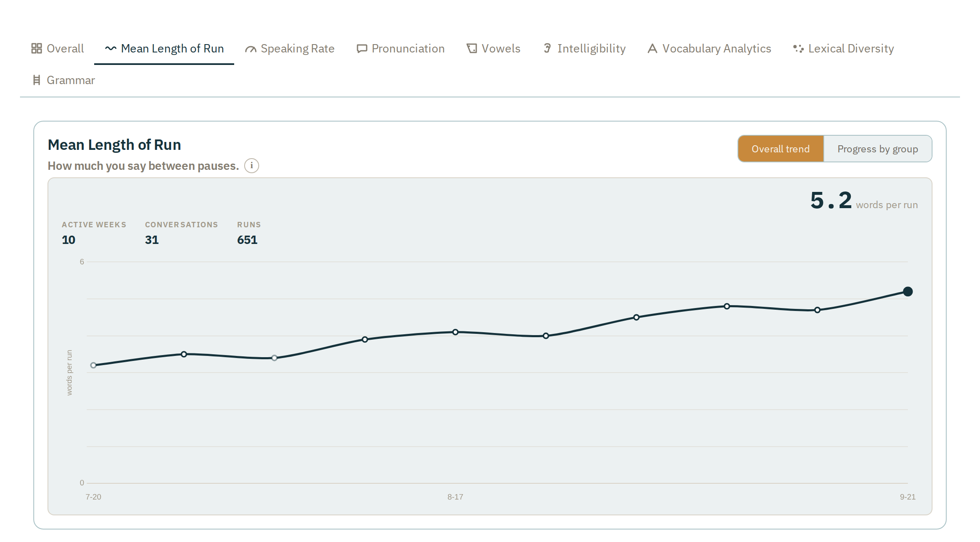Click the 9-21 axis date label

point(908,497)
